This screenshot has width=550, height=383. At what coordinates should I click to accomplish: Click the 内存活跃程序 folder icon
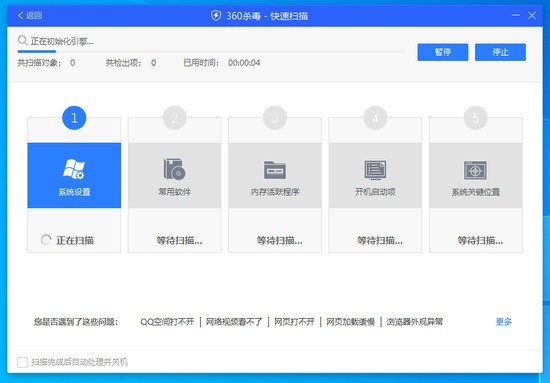click(275, 170)
